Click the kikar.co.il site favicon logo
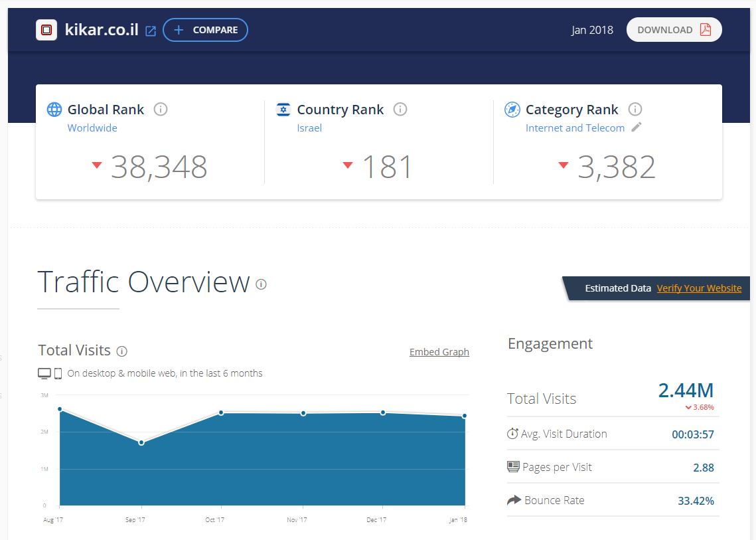 46,30
